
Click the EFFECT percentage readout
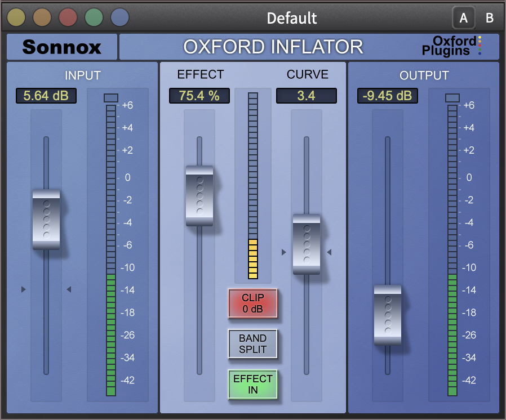pos(200,96)
